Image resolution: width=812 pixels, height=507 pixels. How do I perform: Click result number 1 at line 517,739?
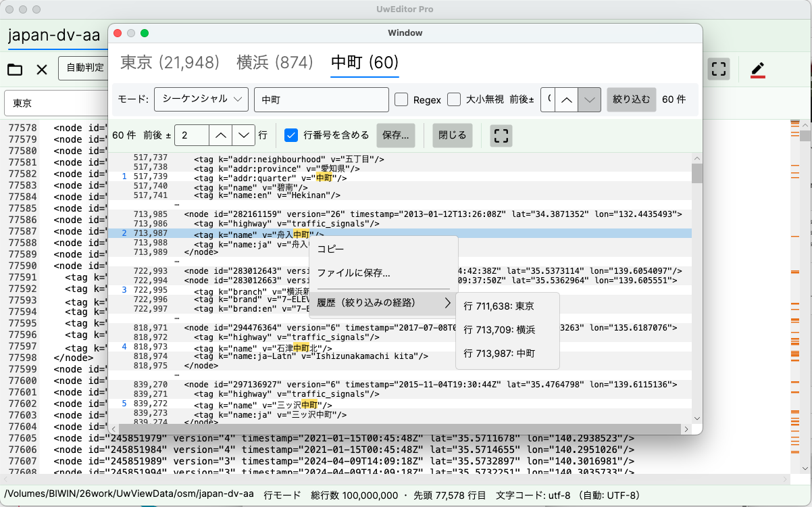coord(124,176)
